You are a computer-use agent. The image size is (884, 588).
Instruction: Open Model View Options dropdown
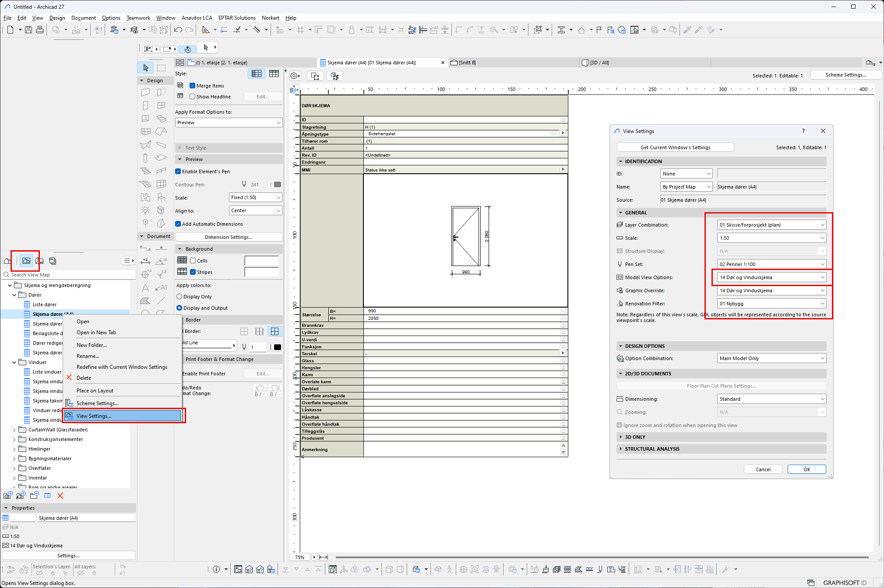tap(771, 277)
